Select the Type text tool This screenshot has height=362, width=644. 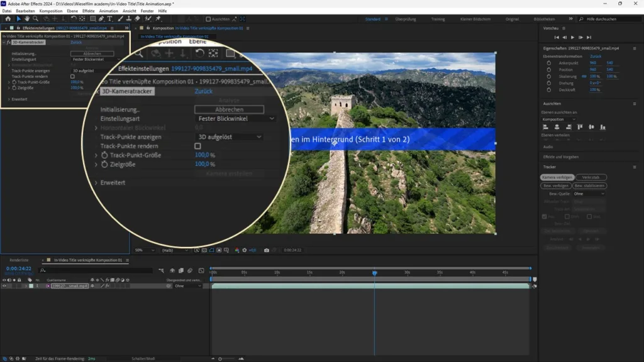click(x=109, y=19)
